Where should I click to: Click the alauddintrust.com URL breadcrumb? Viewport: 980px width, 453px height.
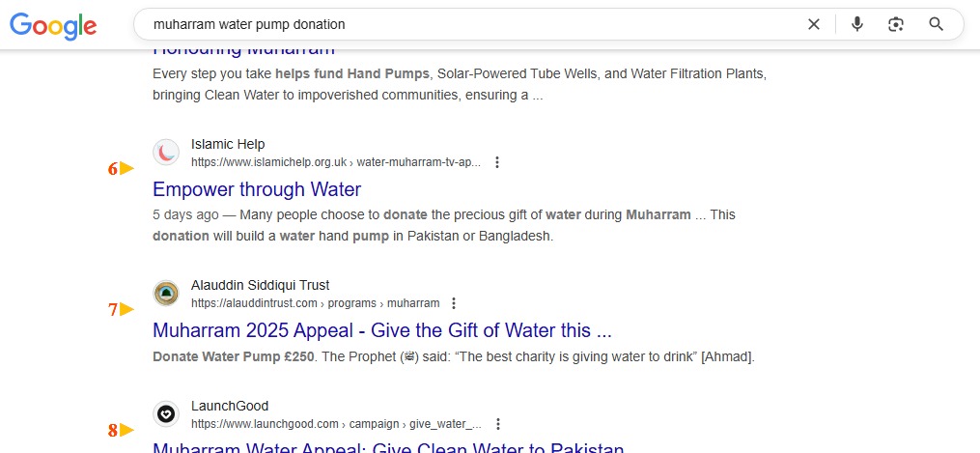coord(315,303)
